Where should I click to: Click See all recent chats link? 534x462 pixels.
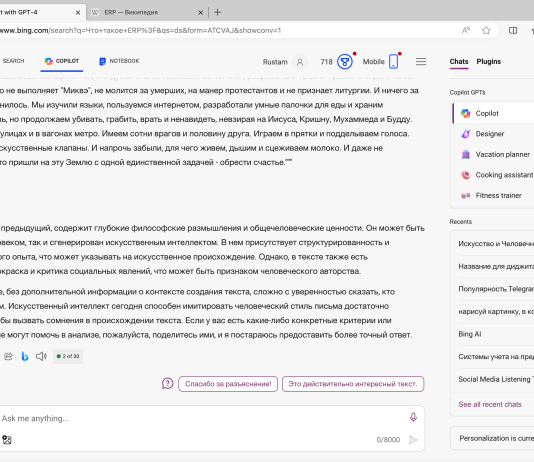coord(490,404)
